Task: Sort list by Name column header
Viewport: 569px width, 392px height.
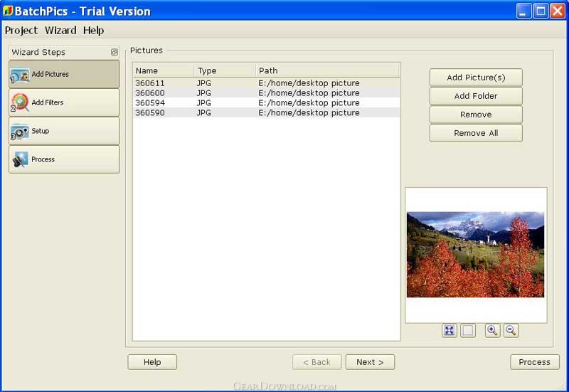Action: pyautogui.click(x=164, y=70)
